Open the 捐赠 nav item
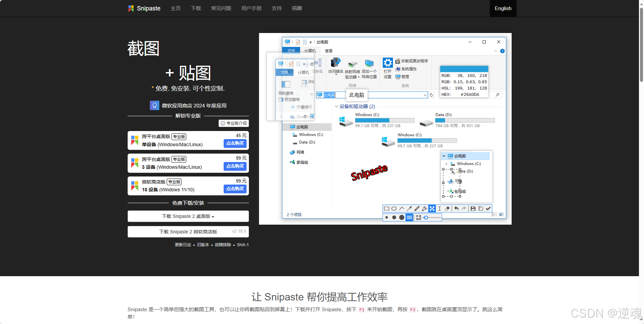644x324 pixels. point(297,8)
